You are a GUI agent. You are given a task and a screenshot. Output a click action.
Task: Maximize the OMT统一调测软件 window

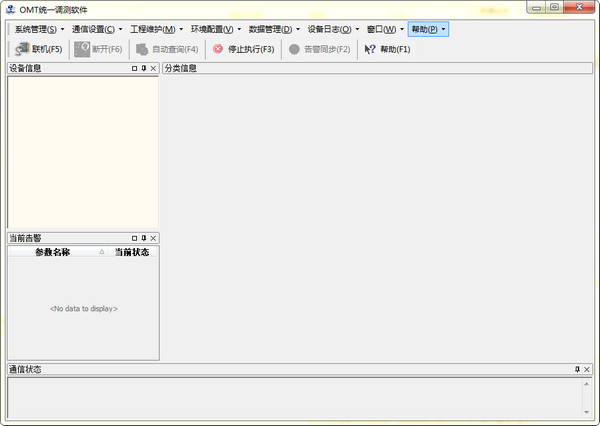[x=554, y=7]
